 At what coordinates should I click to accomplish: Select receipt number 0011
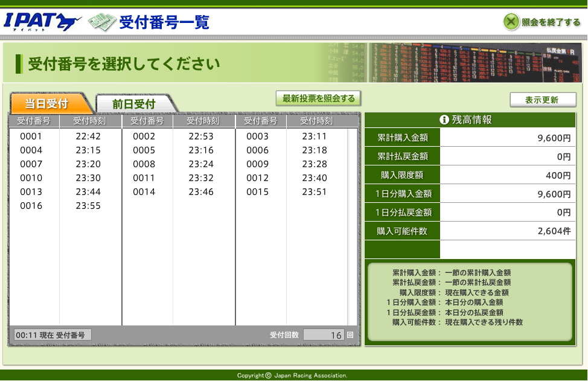pyautogui.click(x=144, y=178)
